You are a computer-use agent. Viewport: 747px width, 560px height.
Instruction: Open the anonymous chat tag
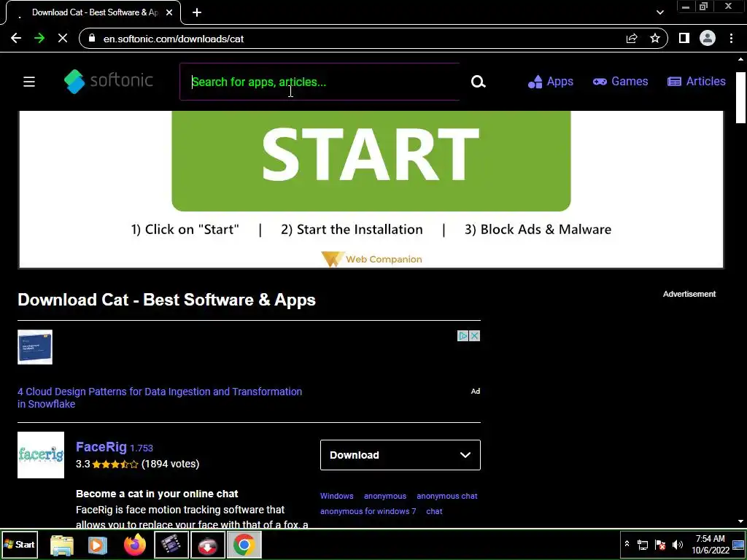point(447,496)
